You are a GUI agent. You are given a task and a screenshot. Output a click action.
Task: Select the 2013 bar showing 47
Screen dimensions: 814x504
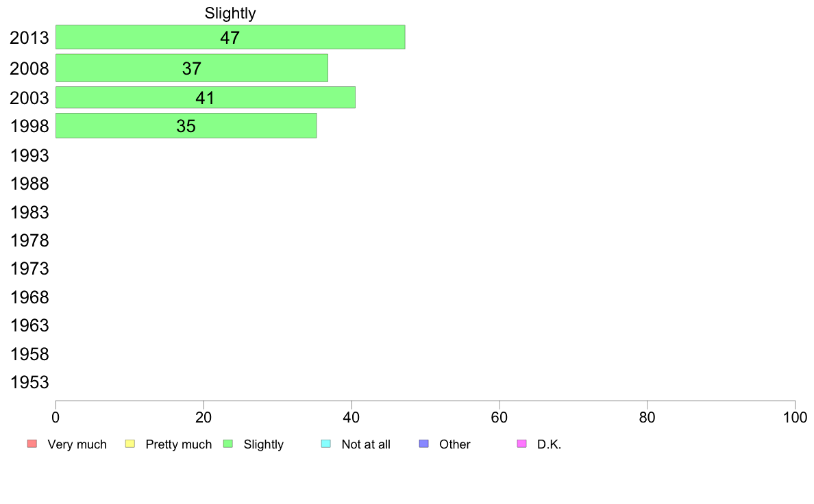click(x=230, y=38)
